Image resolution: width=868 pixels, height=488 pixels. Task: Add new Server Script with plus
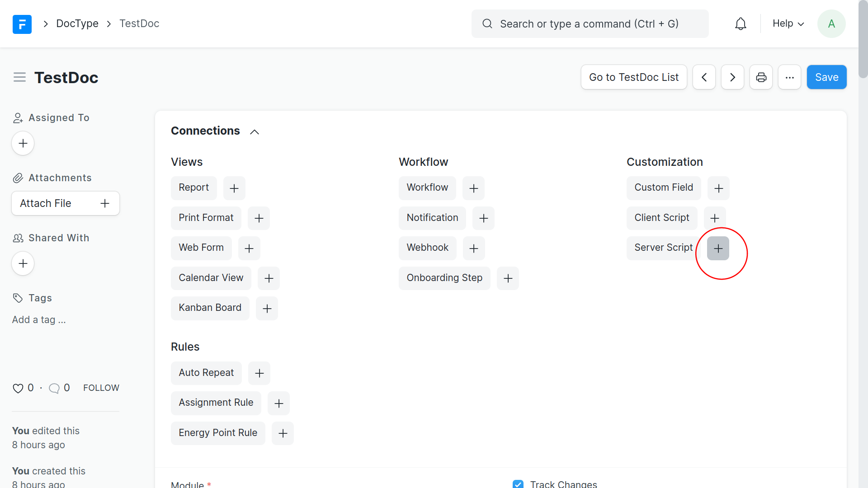pos(718,248)
